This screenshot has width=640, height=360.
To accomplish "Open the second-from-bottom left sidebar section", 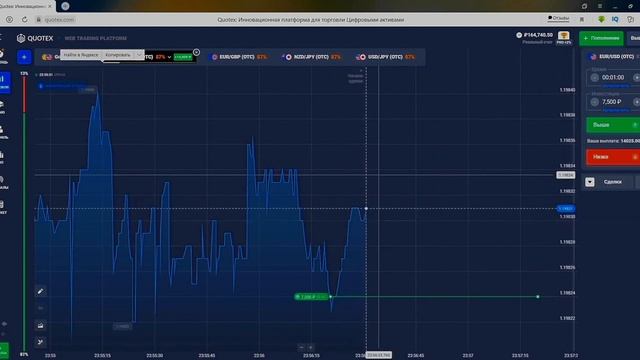I will pyautogui.click(x=3, y=182).
